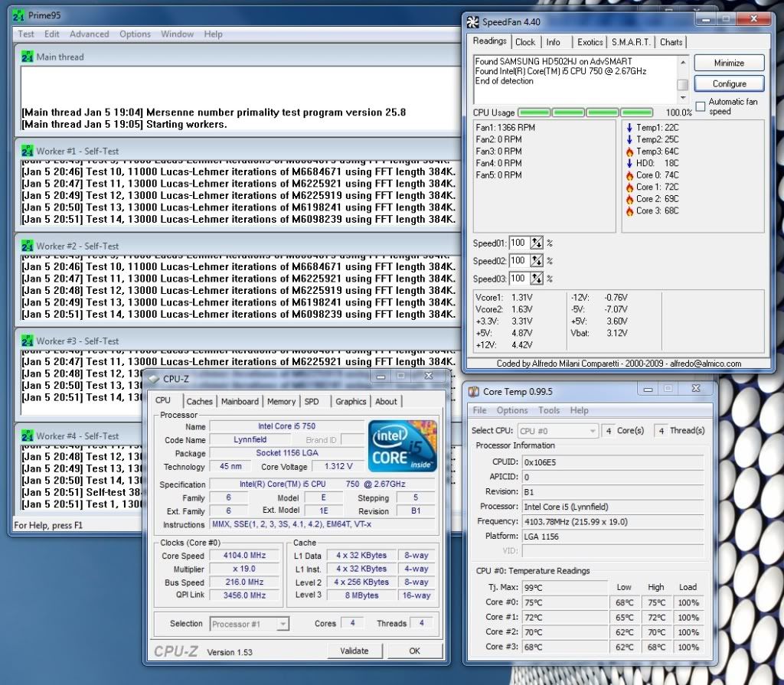This screenshot has width=784, height=685.
Task: Click the Configure button in SpeedFan
Action: 729,83
